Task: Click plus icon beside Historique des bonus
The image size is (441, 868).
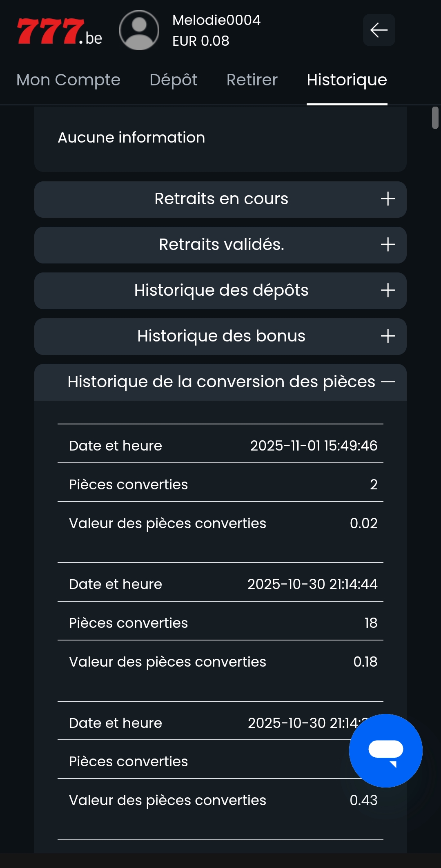Action: pos(388,336)
